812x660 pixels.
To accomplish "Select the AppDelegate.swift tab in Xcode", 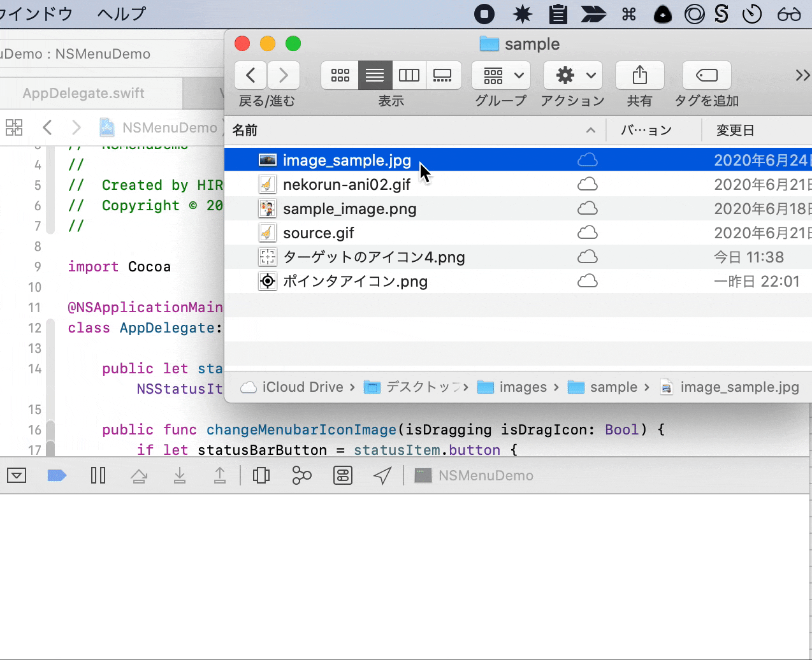I will coord(83,93).
